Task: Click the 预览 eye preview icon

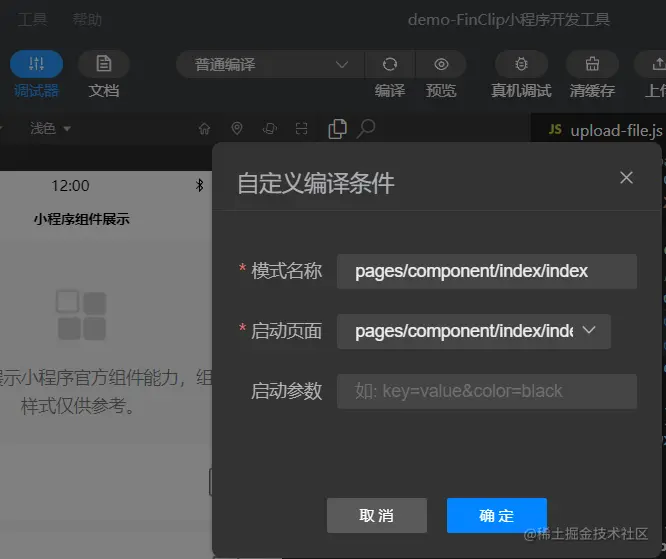Action: click(x=441, y=65)
